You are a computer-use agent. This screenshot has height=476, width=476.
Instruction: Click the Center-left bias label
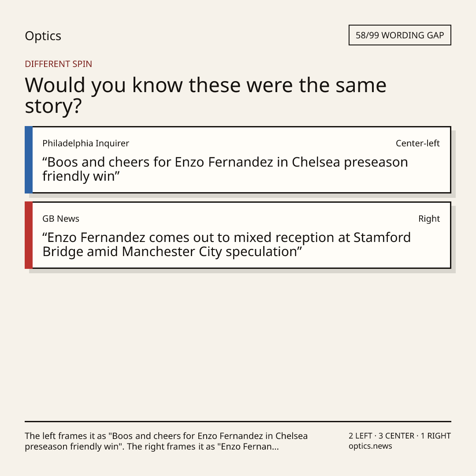point(417,143)
